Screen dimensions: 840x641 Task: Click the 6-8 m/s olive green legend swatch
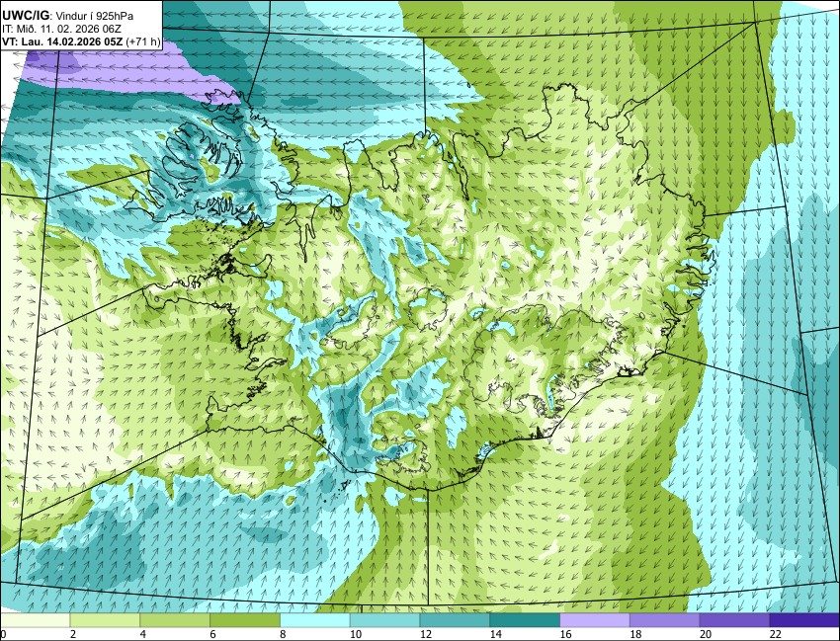click(x=245, y=620)
